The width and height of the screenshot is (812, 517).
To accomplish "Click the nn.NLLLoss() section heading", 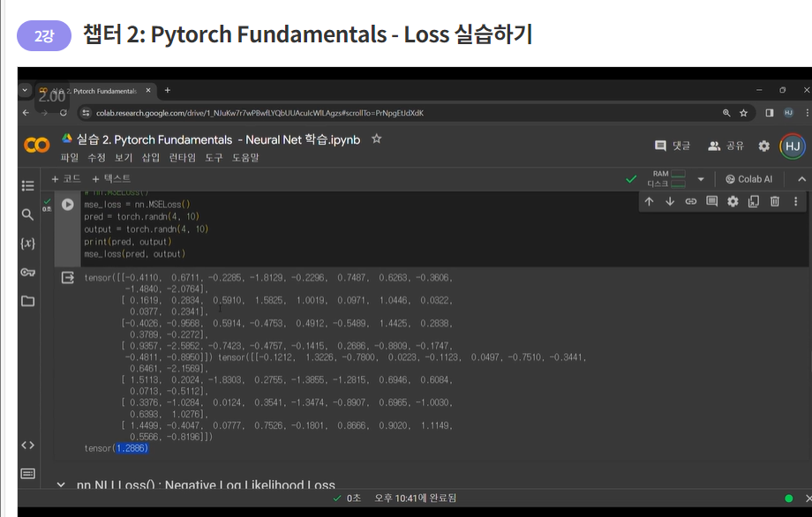I will (x=206, y=485).
